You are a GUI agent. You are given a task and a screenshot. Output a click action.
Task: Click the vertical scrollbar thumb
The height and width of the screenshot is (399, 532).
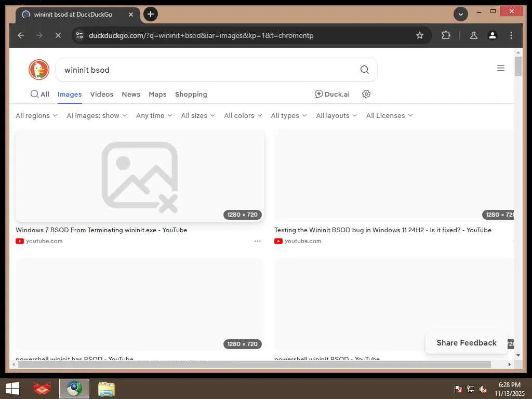tap(518, 66)
